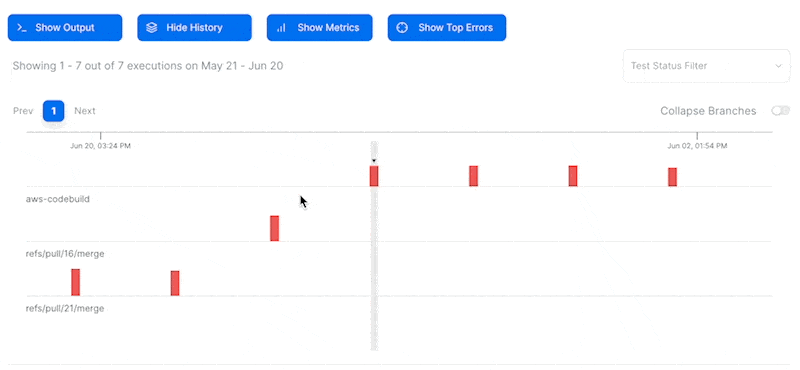Select the second refs/pull/21/merge execution bar

coord(175,283)
